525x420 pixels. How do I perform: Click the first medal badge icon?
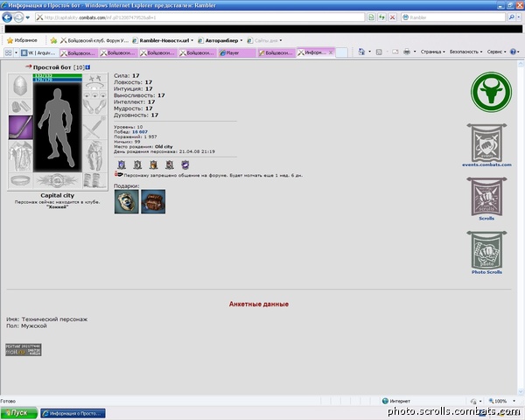click(122, 164)
